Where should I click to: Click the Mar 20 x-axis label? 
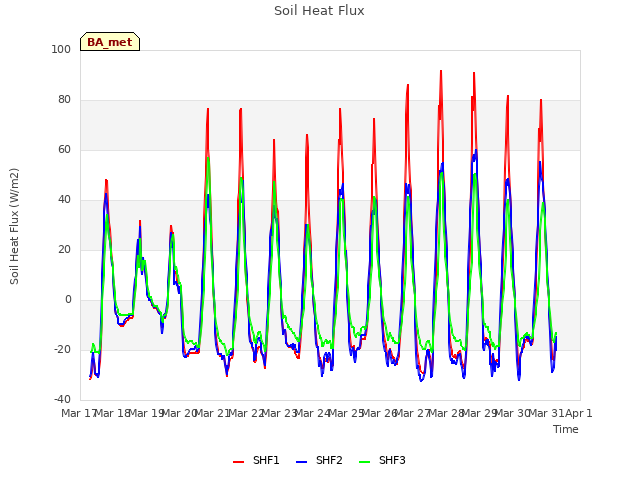pyautogui.click(x=180, y=413)
